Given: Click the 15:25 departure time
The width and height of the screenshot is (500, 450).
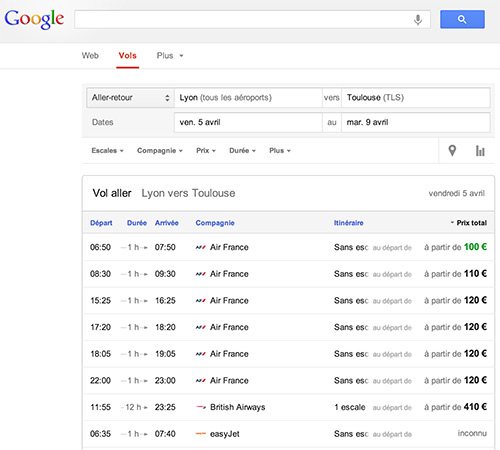Looking at the screenshot, I should click(100, 301).
